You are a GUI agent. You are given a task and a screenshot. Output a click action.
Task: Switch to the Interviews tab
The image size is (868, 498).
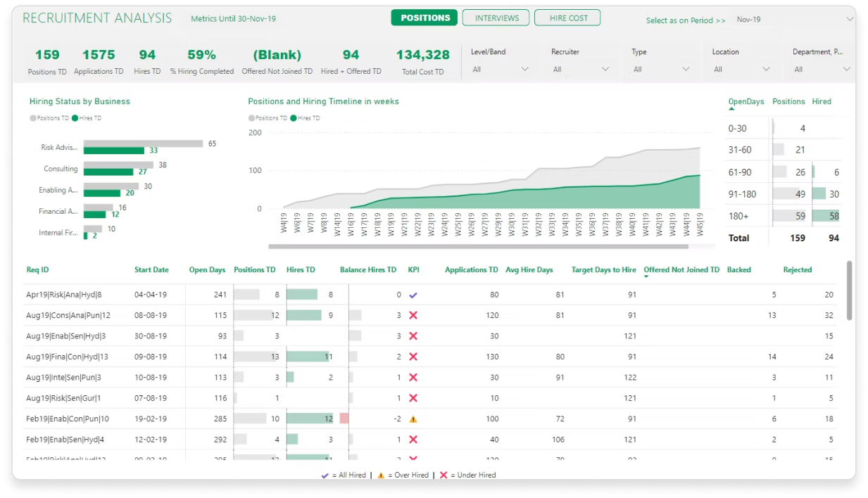496,18
